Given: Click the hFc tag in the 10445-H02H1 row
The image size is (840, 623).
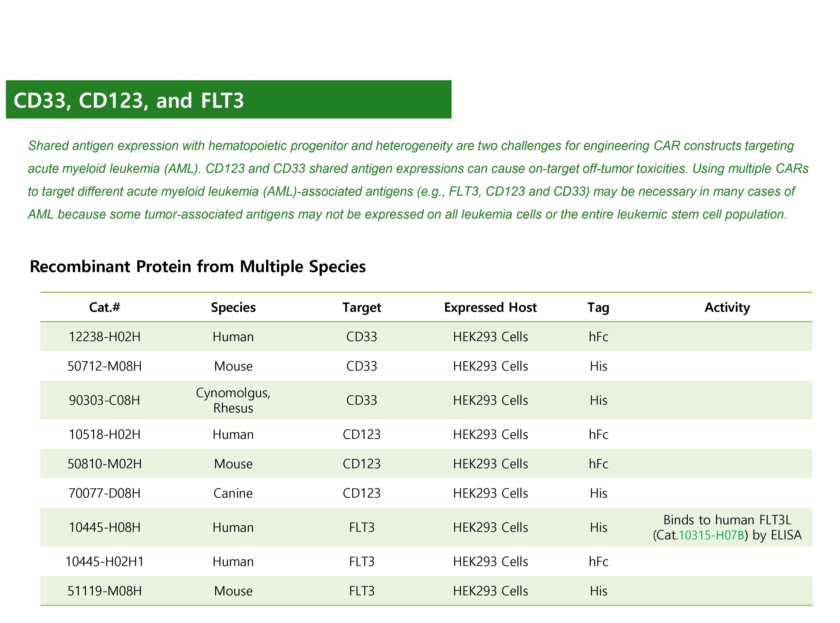Looking at the screenshot, I should 598,561.
